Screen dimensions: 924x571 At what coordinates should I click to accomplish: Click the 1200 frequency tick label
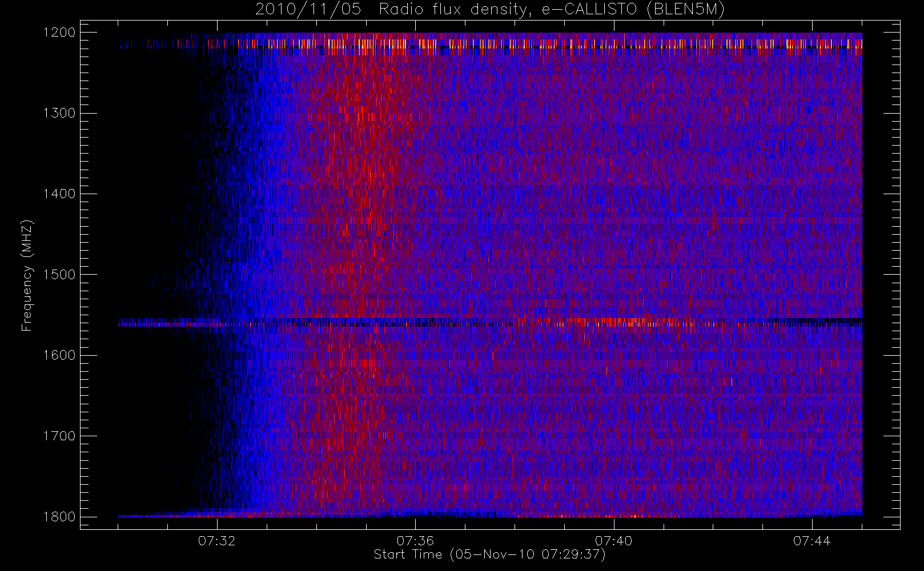click(59, 33)
